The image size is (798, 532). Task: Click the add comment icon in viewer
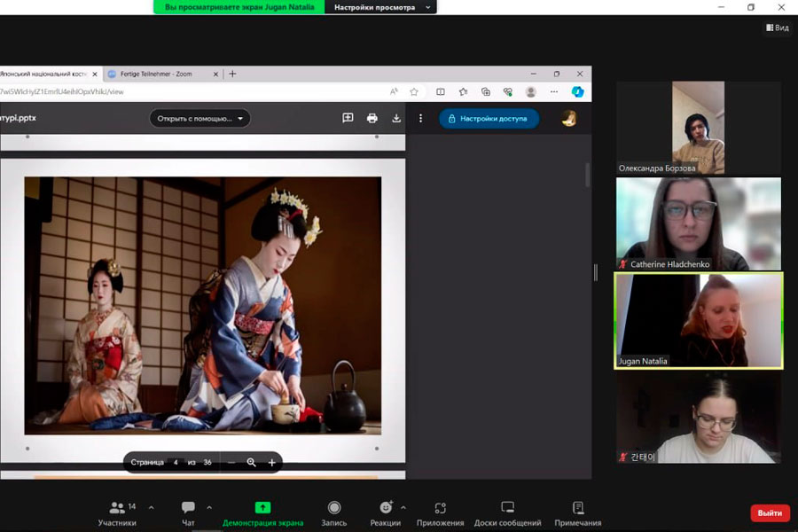(x=348, y=118)
